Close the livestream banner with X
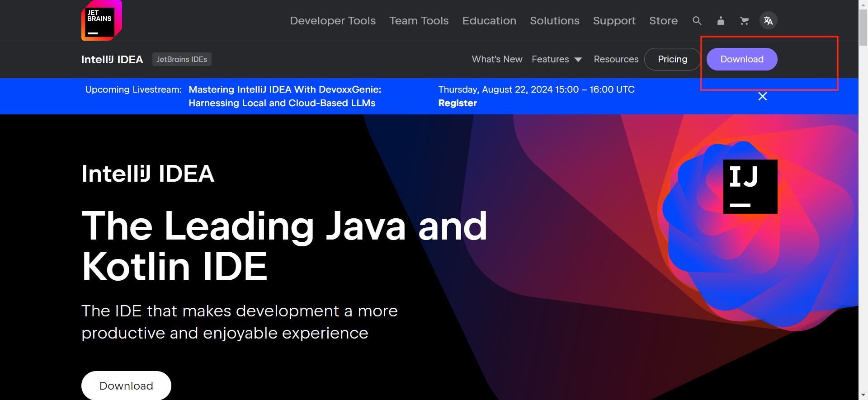Viewport: 868px width, 400px height. 763,96
